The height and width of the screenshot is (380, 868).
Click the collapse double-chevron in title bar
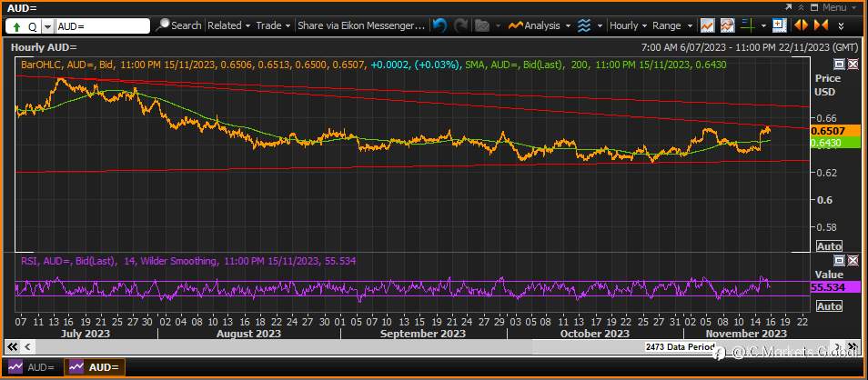[801, 7]
